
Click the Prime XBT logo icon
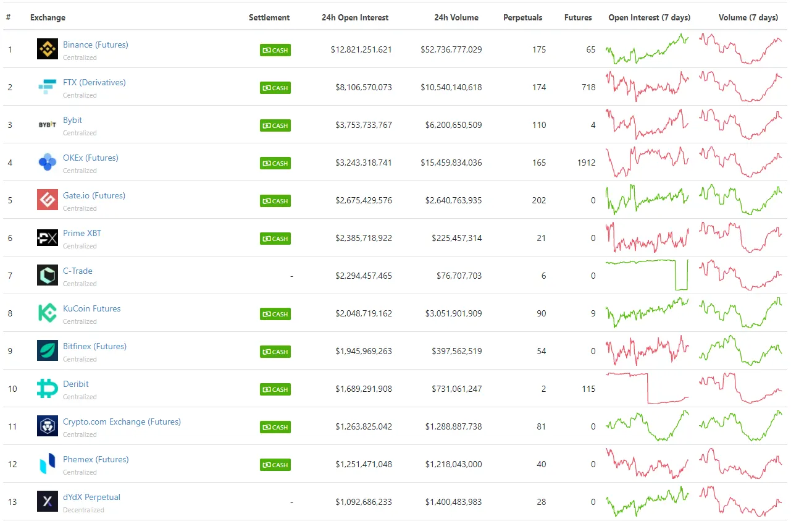(x=48, y=238)
